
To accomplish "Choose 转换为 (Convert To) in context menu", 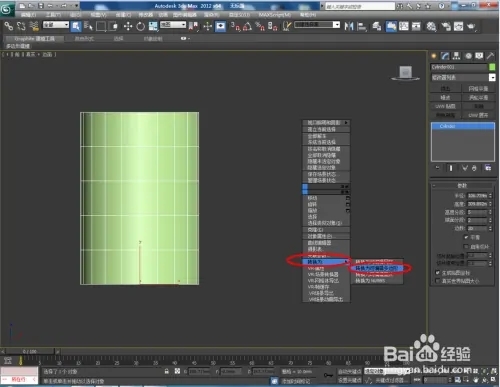I will pos(326,262).
